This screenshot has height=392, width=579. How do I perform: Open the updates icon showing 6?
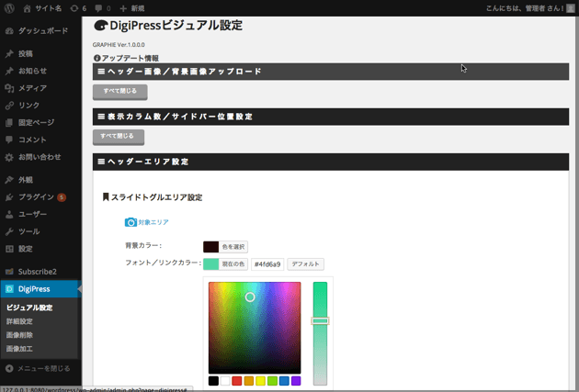click(74, 8)
